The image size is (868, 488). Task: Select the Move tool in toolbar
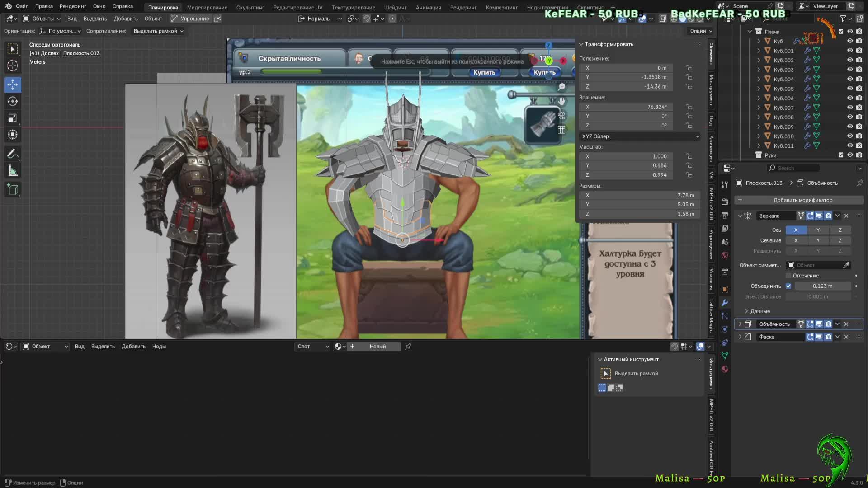pyautogui.click(x=13, y=84)
